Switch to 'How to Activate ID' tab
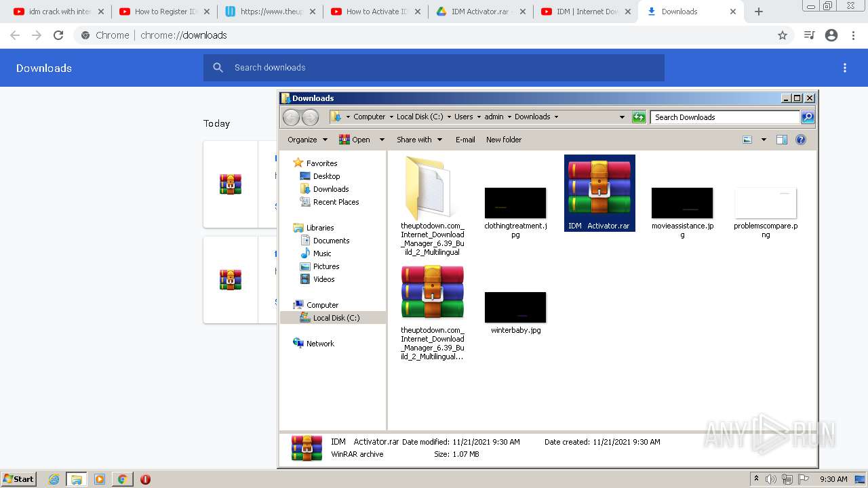This screenshot has width=868, height=488. (x=374, y=12)
